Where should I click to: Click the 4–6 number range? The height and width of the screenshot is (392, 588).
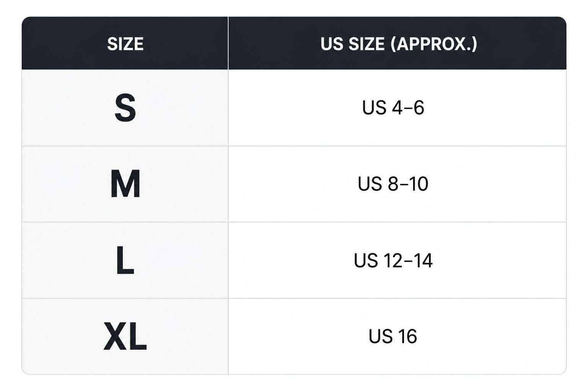408,108
